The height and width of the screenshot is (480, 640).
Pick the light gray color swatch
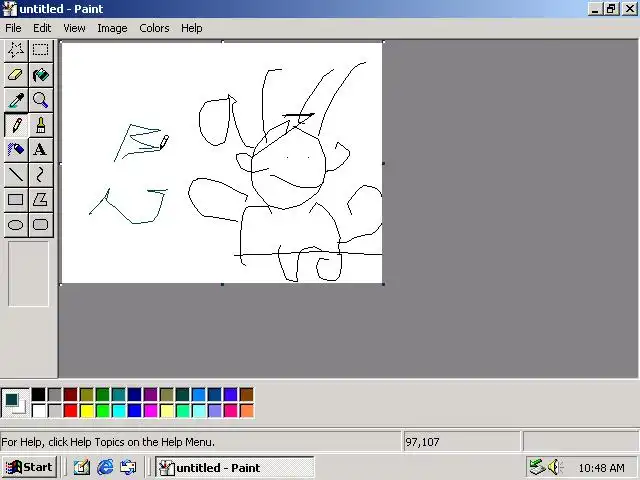click(x=54, y=411)
